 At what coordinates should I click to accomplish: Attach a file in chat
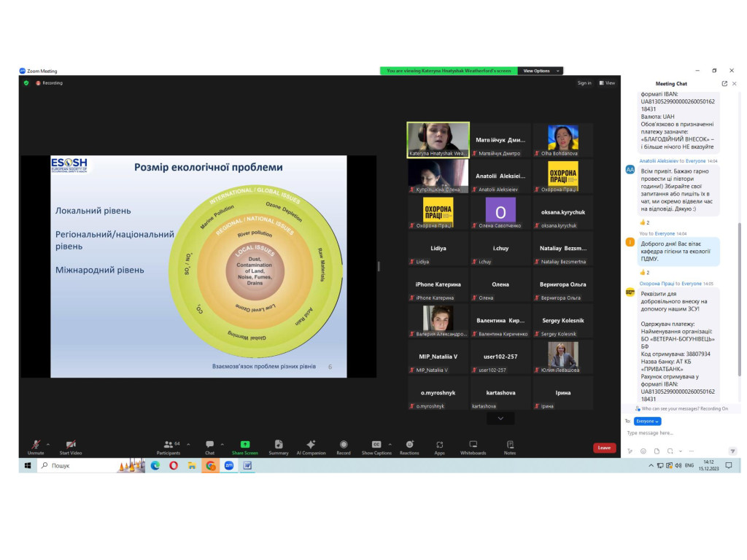tap(657, 451)
